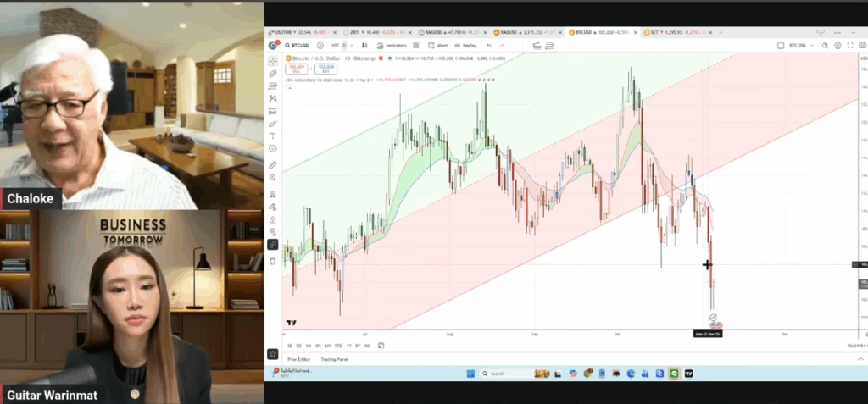Select the trend line drawing tool

(273, 74)
